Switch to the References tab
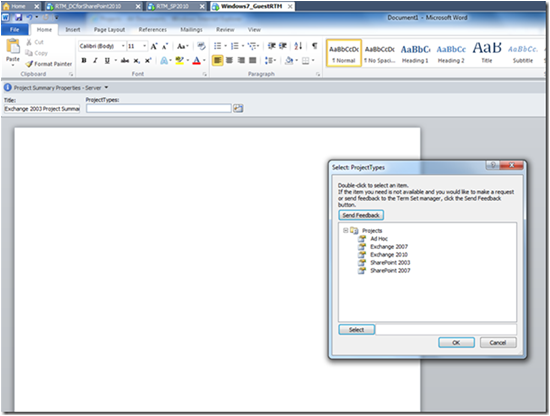 [x=153, y=30]
